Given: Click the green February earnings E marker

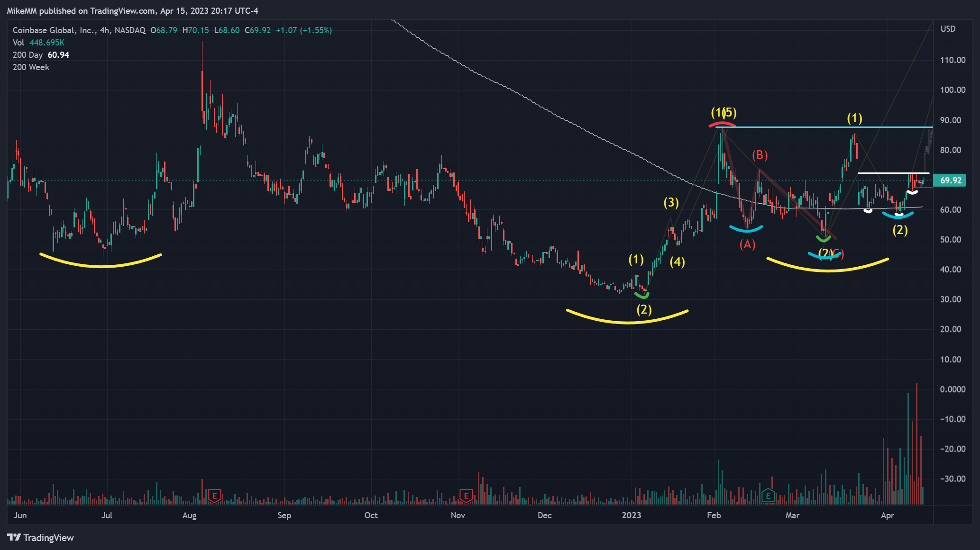Looking at the screenshot, I should click(x=768, y=496).
